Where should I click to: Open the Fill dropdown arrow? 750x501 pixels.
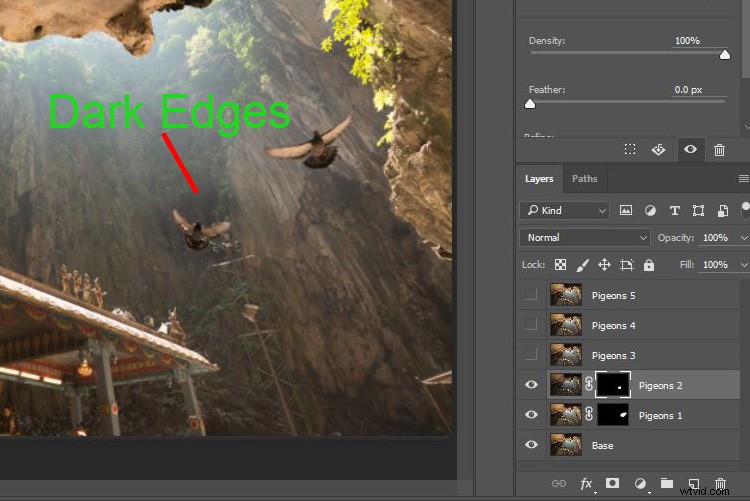(743, 265)
